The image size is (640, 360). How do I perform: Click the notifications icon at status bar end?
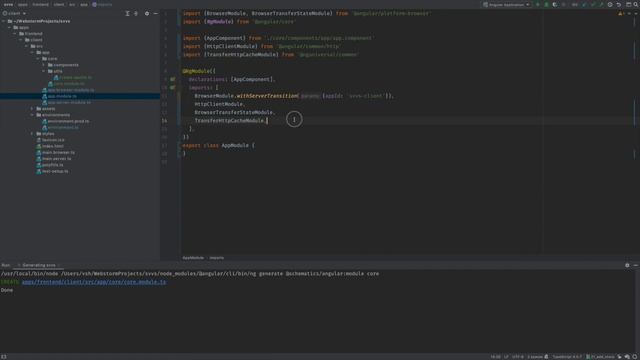(x=635, y=357)
